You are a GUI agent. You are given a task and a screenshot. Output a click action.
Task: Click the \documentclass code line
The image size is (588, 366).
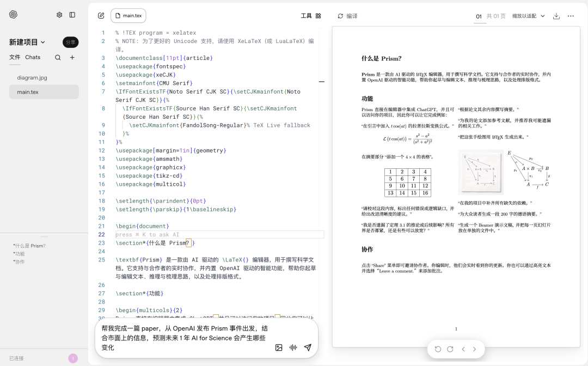164,58
